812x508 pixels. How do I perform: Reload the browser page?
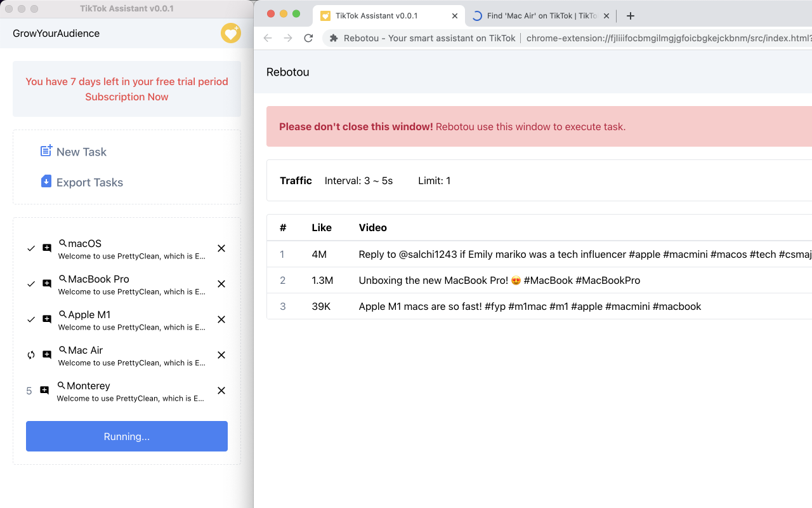[308, 38]
